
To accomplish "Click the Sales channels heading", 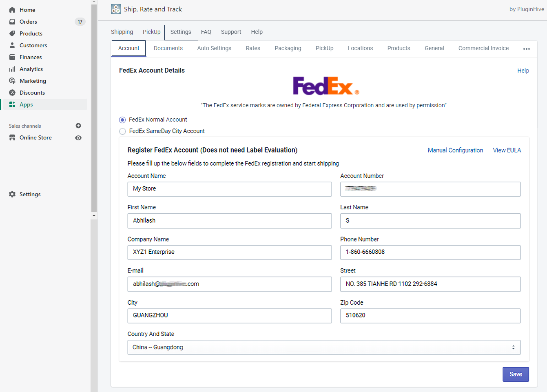I will coord(25,126).
